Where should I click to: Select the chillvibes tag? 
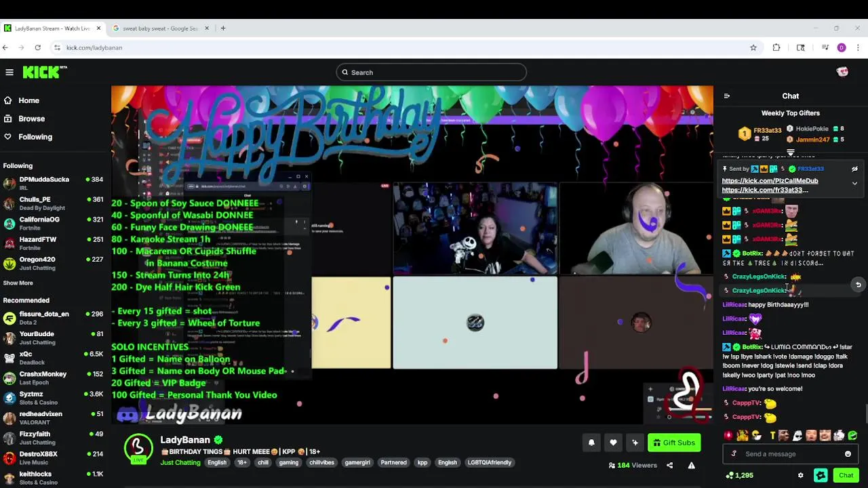tap(321, 463)
